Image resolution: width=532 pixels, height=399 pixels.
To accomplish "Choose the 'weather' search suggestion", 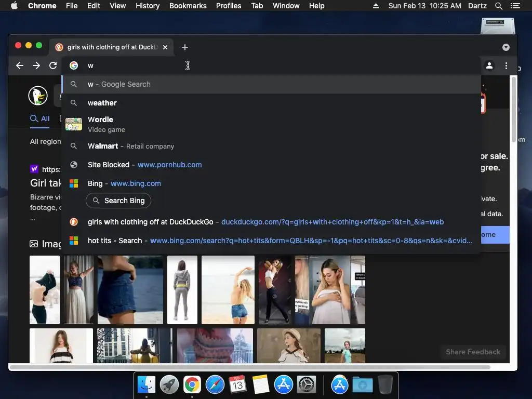I will click(271, 103).
